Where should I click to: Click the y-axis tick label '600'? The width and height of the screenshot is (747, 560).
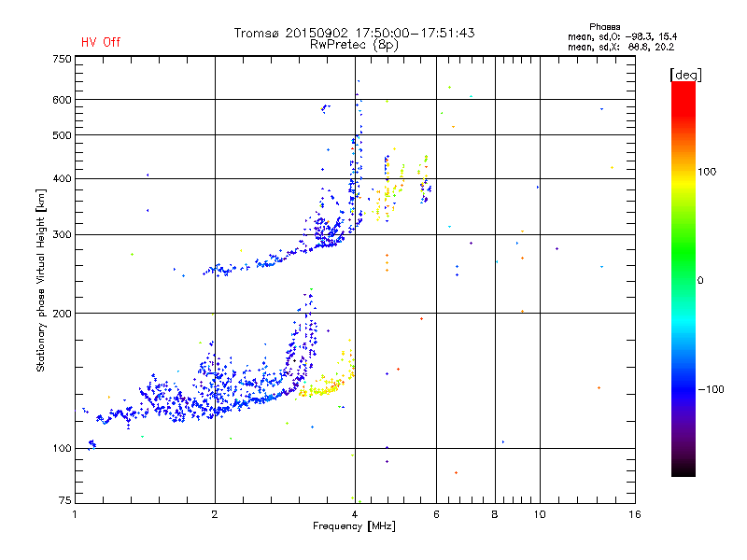pos(62,100)
